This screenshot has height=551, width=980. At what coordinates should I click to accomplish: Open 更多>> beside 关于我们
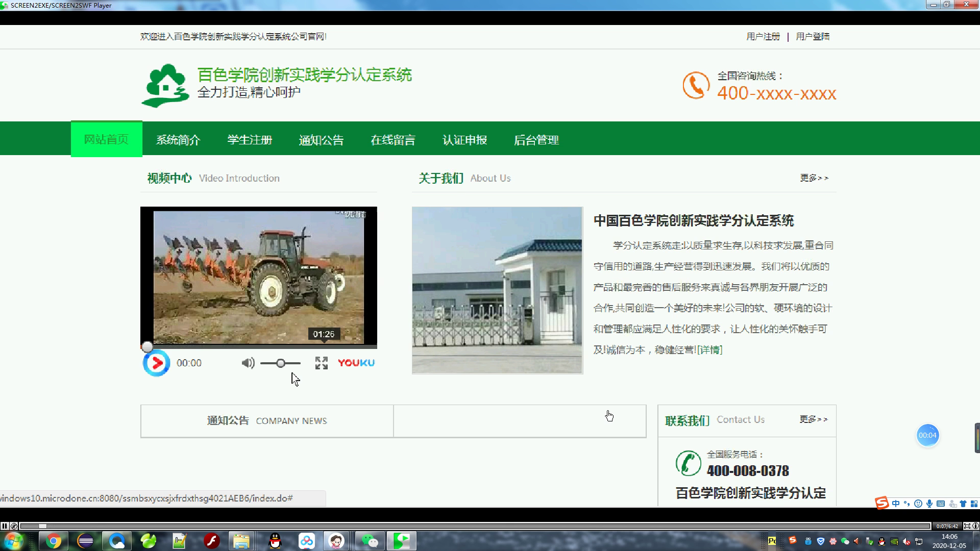coord(814,178)
